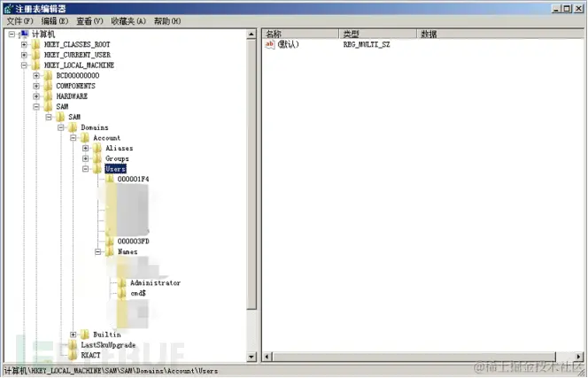Select the 000001F4 key label
588x378 pixels.
point(133,179)
